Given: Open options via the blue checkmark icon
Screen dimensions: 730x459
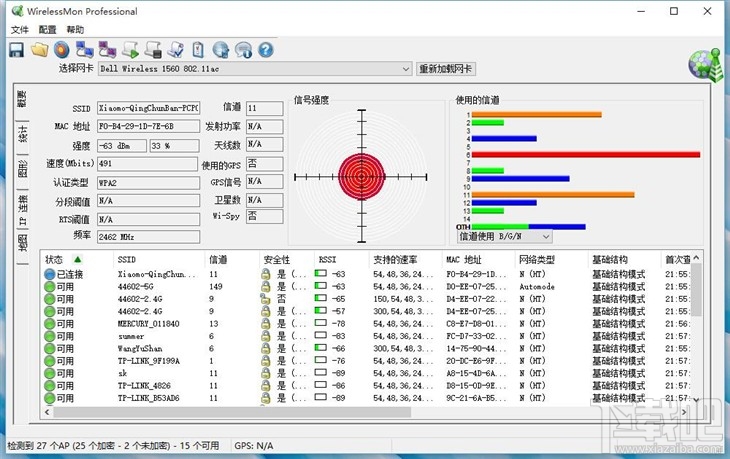Looking at the screenshot, I should tap(176, 50).
